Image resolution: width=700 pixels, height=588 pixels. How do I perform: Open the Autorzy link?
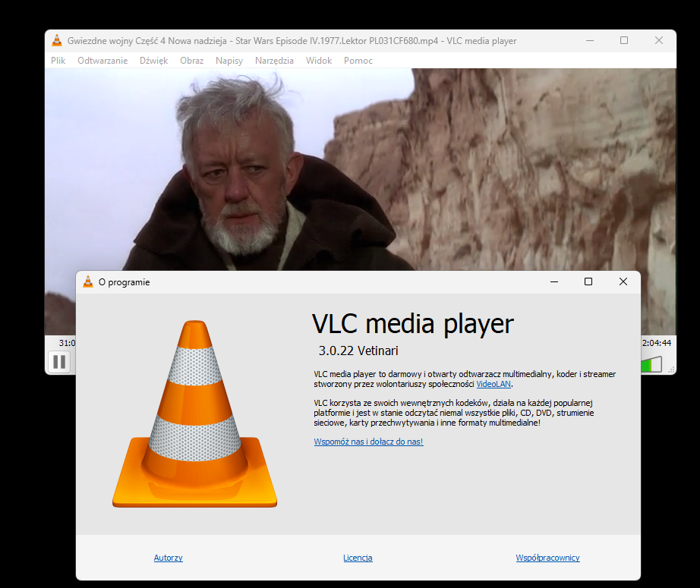[x=169, y=558]
